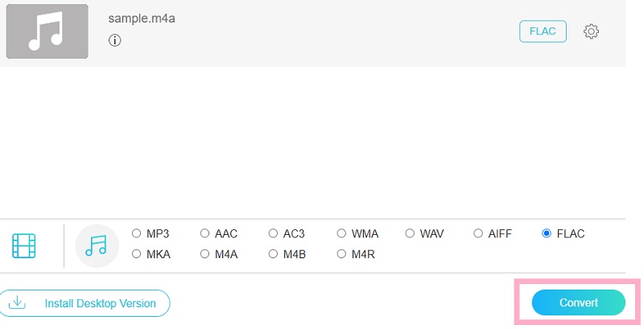Choose AAC output format
This screenshot has width=644, height=329.
[204, 234]
